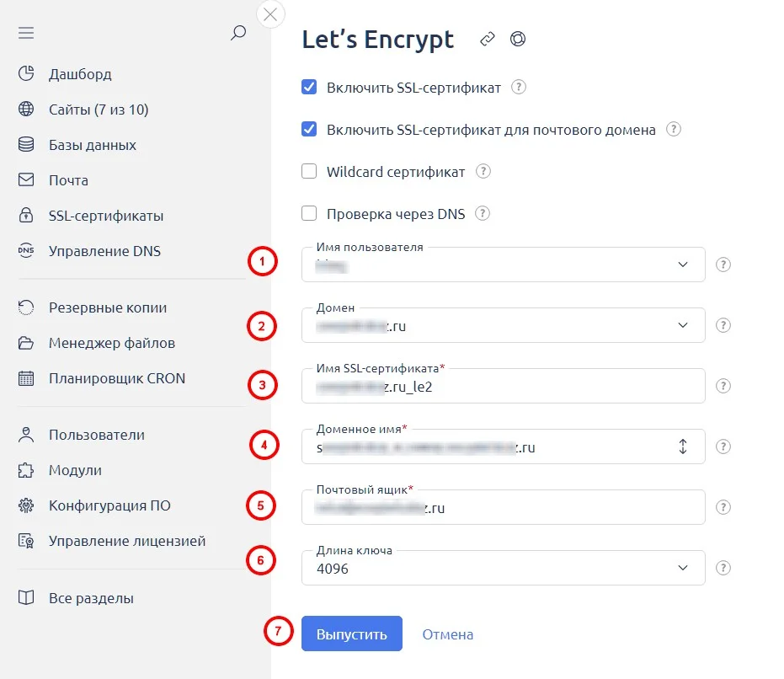Image resolution: width=784 pixels, height=679 pixels.
Task: Click help icon next to Wildcard сертификат
Action: 483,172
